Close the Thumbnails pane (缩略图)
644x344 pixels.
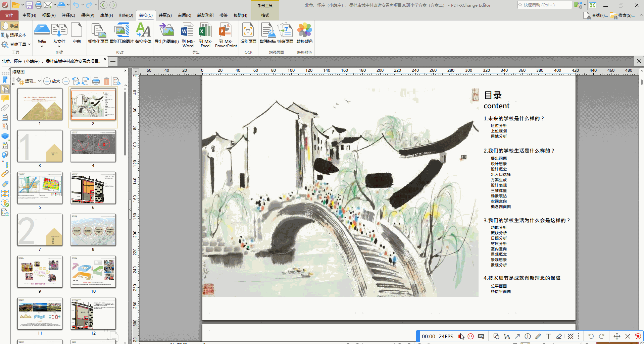[125, 71]
